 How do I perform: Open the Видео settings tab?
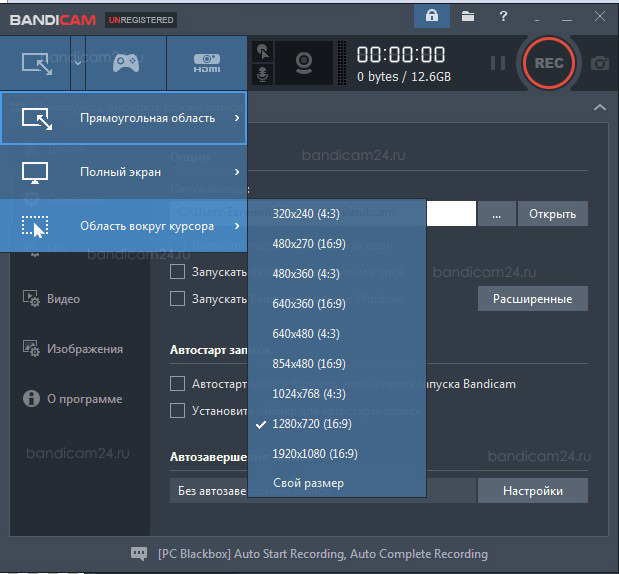pyautogui.click(x=63, y=299)
